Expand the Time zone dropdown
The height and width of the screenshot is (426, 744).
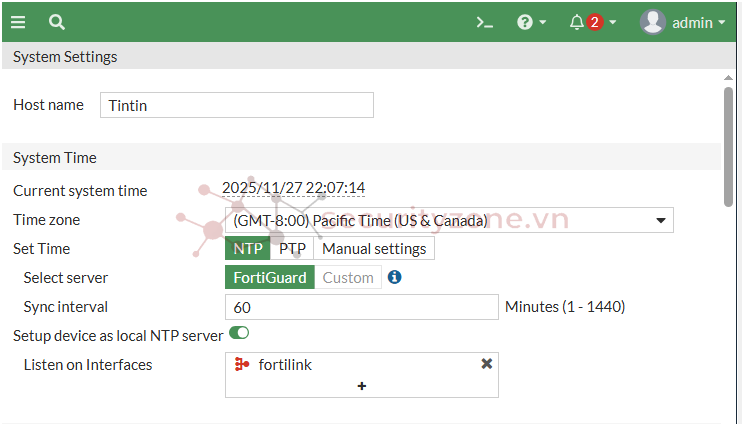tap(661, 221)
